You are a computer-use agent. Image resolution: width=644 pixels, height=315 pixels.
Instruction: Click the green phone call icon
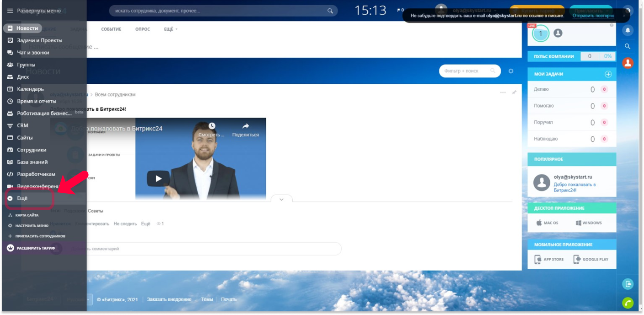[628, 303]
